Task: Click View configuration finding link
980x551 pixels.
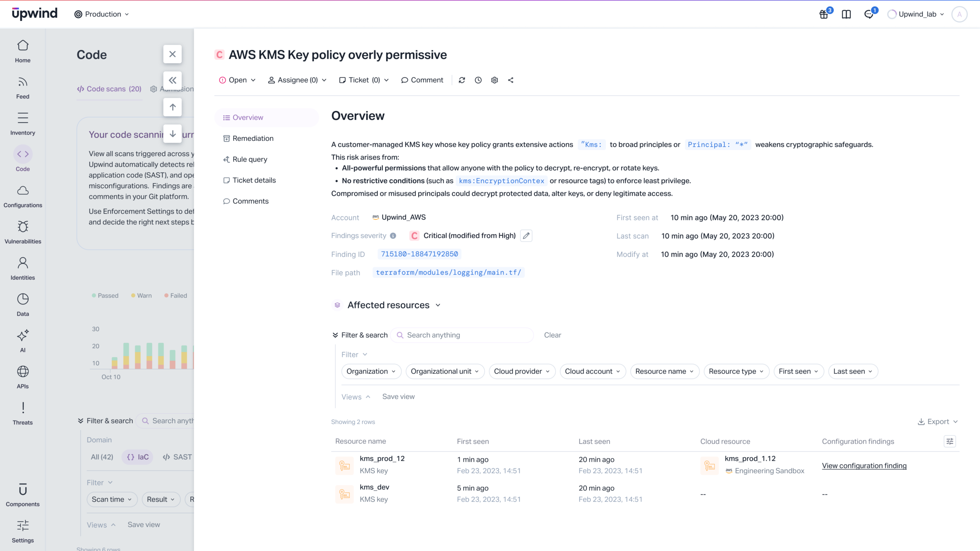Action: point(864,466)
